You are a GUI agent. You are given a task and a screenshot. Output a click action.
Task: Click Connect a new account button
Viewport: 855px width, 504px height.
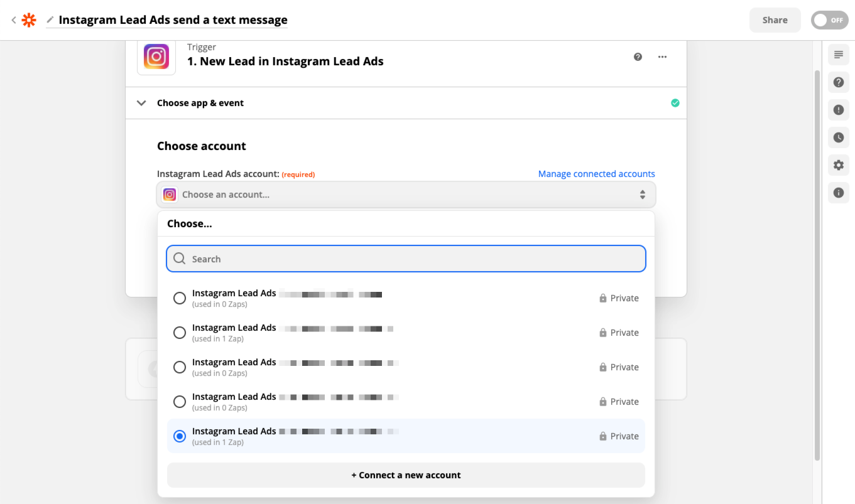(x=406, y=475)
